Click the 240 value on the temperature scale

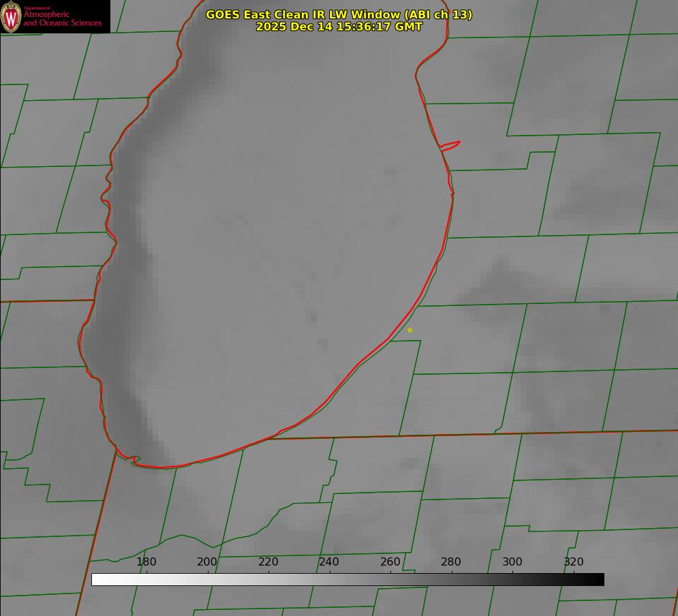tap(329, 562)
